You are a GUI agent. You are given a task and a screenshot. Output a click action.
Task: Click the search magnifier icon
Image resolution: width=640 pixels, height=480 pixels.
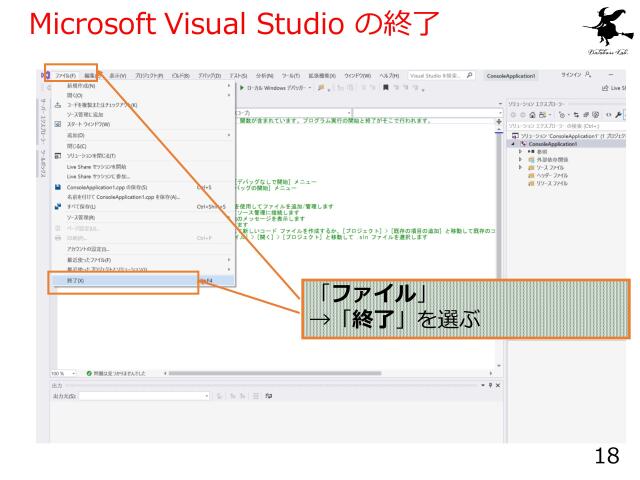pyautogui.click(x=470, y=75)
